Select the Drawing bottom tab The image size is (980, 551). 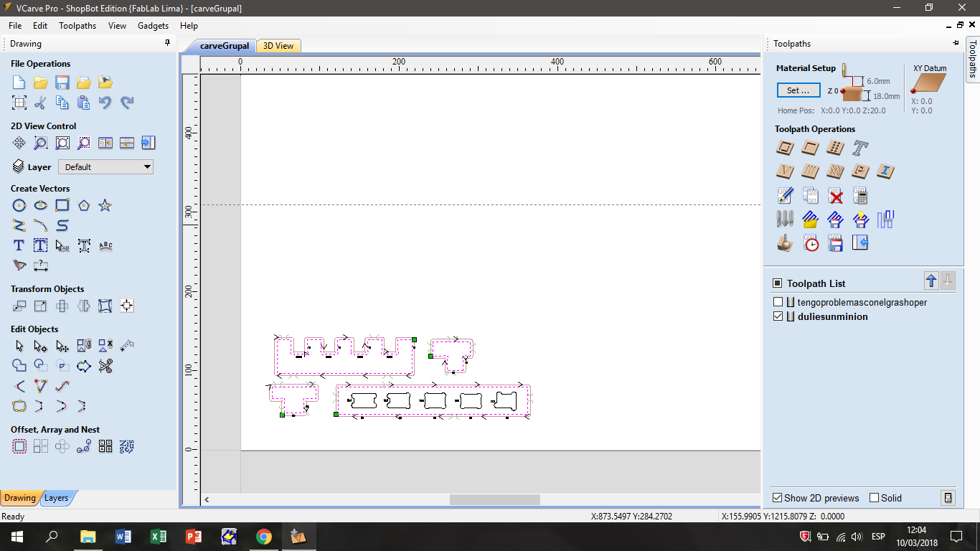(19, 498)
